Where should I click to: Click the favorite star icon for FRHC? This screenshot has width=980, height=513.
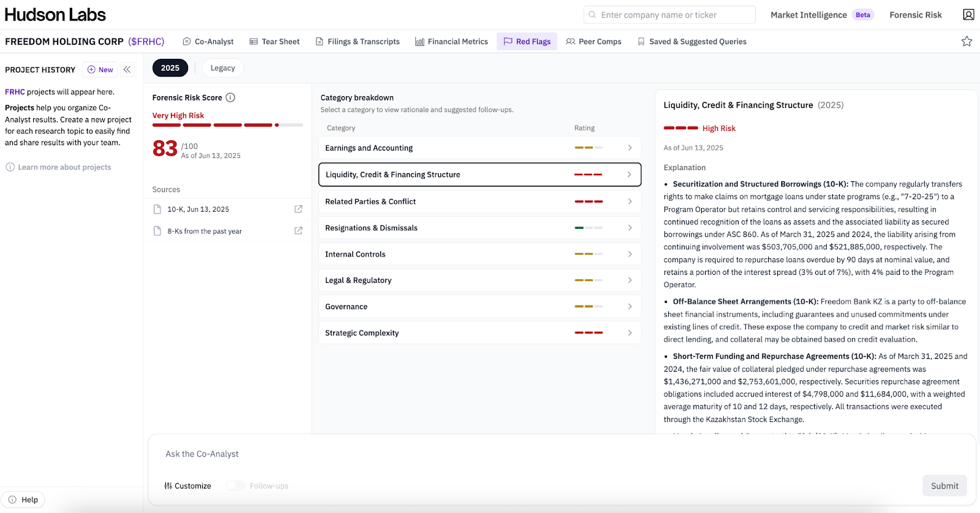coord(967,42)
